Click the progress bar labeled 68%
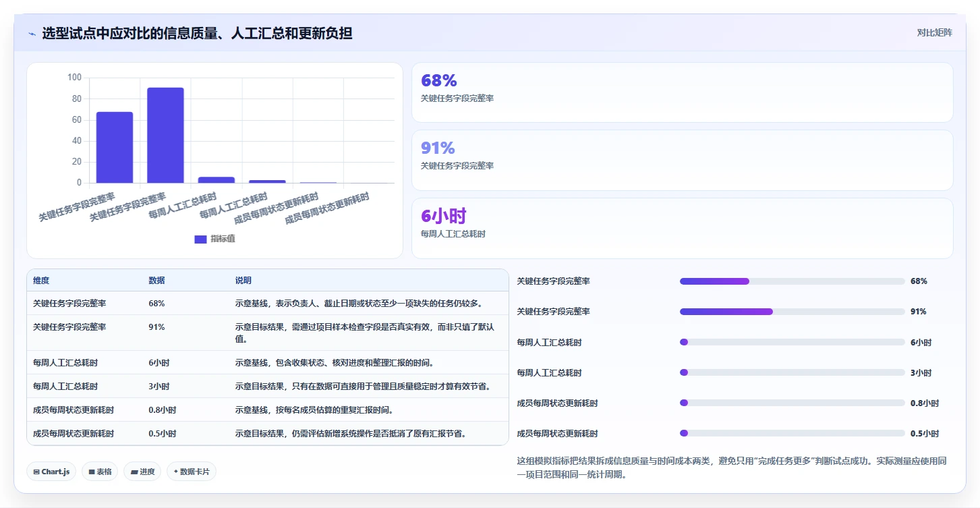Screen dimensions: 980x508 point(792,281)
